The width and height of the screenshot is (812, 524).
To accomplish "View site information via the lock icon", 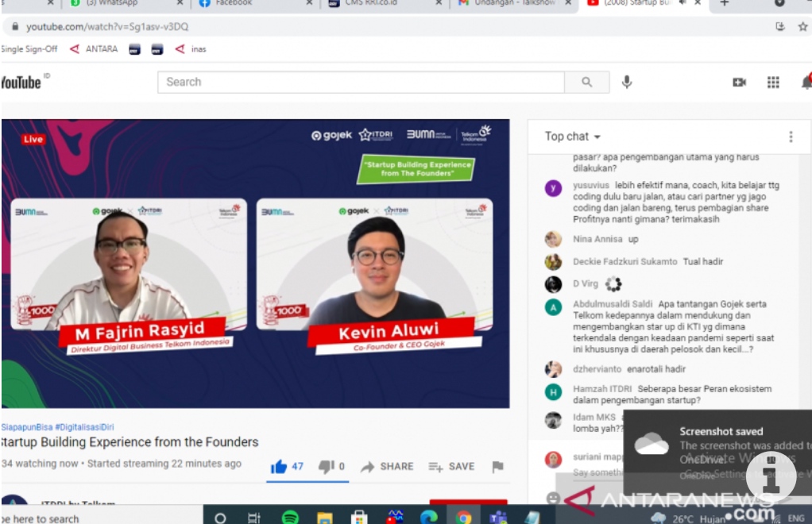I will click(x=15, y=26).
